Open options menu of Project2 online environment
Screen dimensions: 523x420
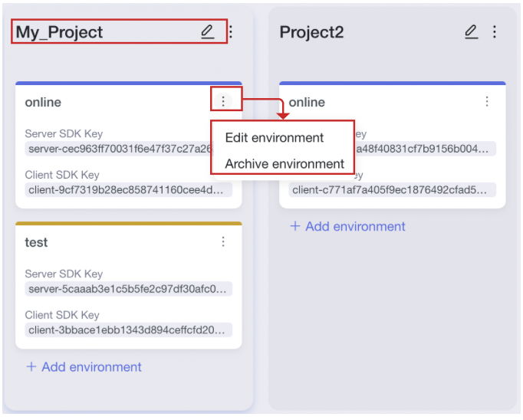click(487, 101)
